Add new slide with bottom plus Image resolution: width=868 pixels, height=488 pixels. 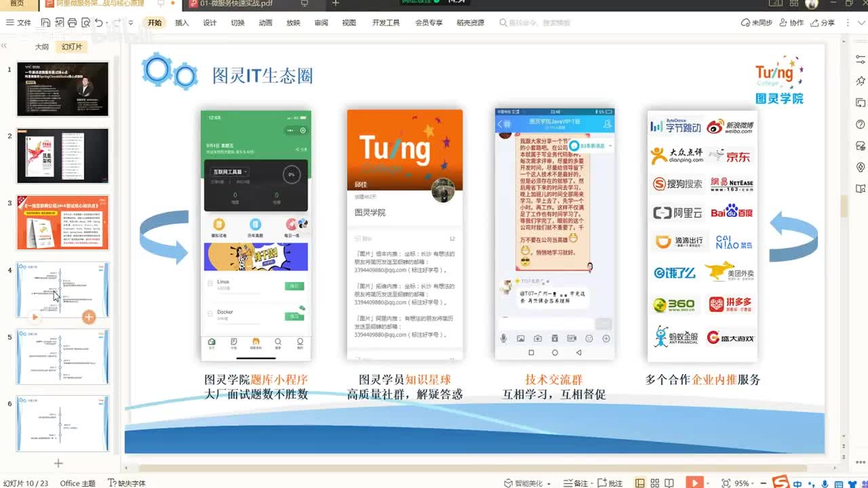coord(58,464)
